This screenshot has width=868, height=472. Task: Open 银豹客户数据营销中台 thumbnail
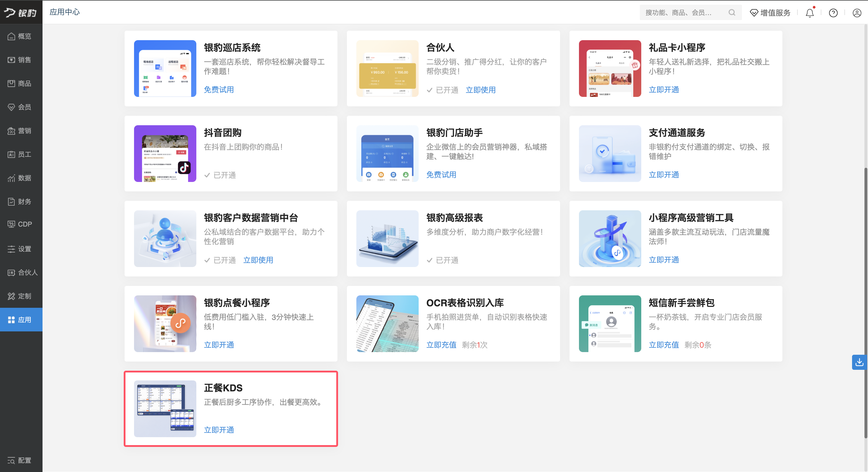pyautogui.click(x=165, y=239)
